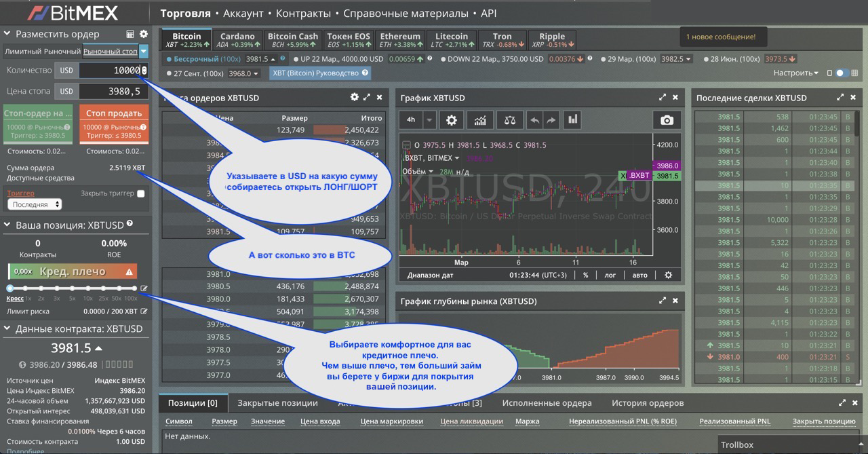Open the 4h timeframe dropdown
Viewport: 868px width, 454px height.
[x=429, y=120]
